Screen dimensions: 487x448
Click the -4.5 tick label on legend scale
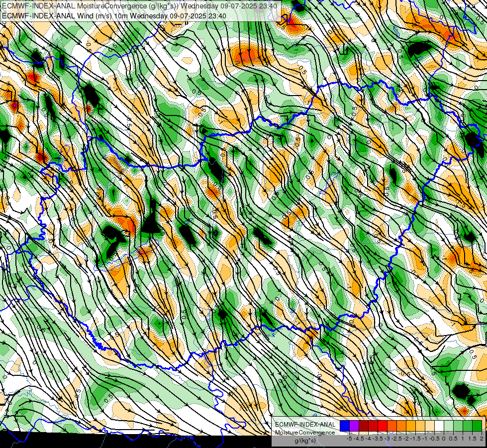[x=359, y=439]
